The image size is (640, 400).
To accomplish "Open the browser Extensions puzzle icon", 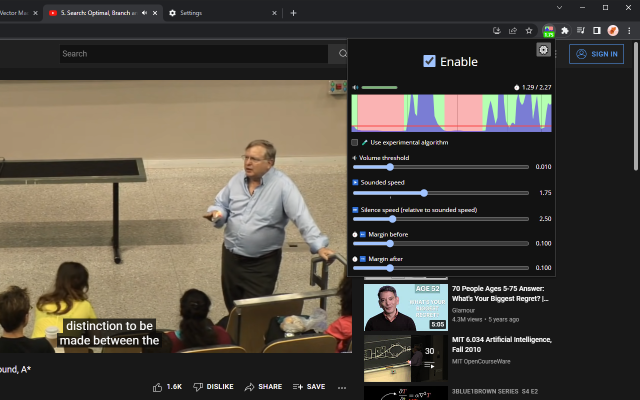I will (x=564, y=30).
